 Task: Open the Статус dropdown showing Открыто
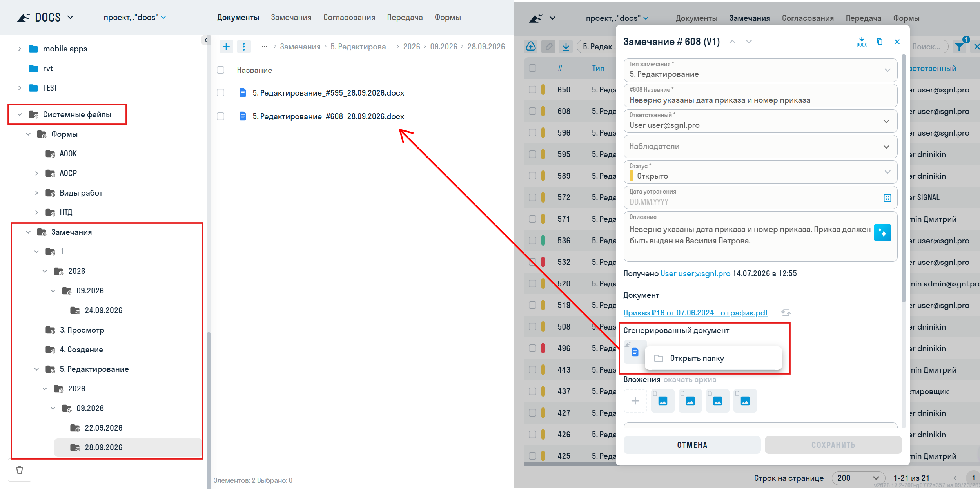760,172
